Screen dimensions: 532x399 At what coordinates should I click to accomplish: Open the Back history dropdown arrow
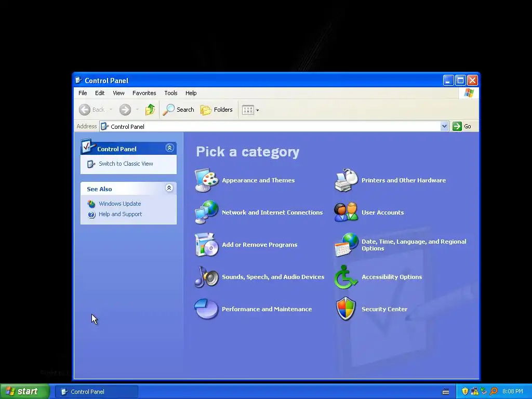pos(111,110)
